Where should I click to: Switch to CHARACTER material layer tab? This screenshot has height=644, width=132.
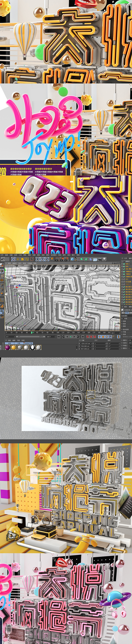click(x=28, y=343)
